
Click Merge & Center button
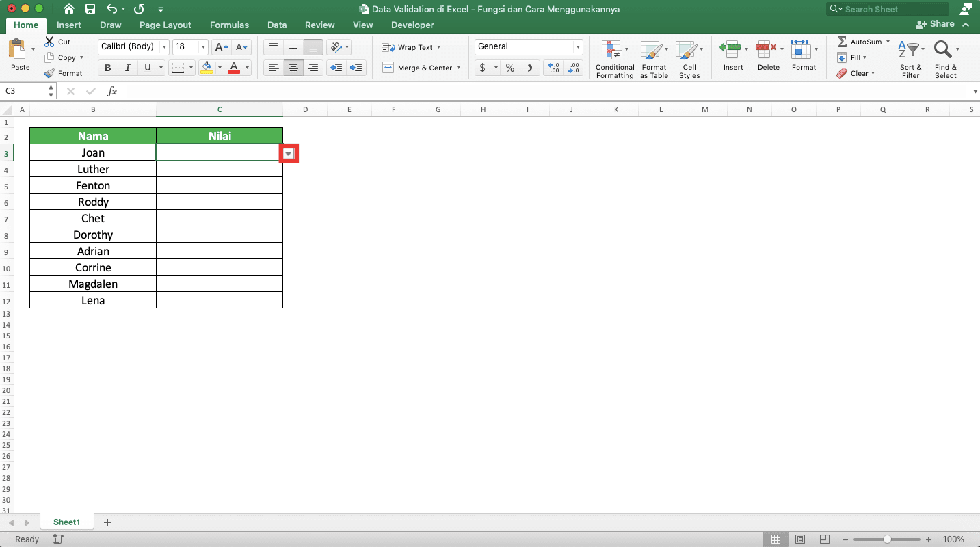pyautogui.click(x=421, y=68)
